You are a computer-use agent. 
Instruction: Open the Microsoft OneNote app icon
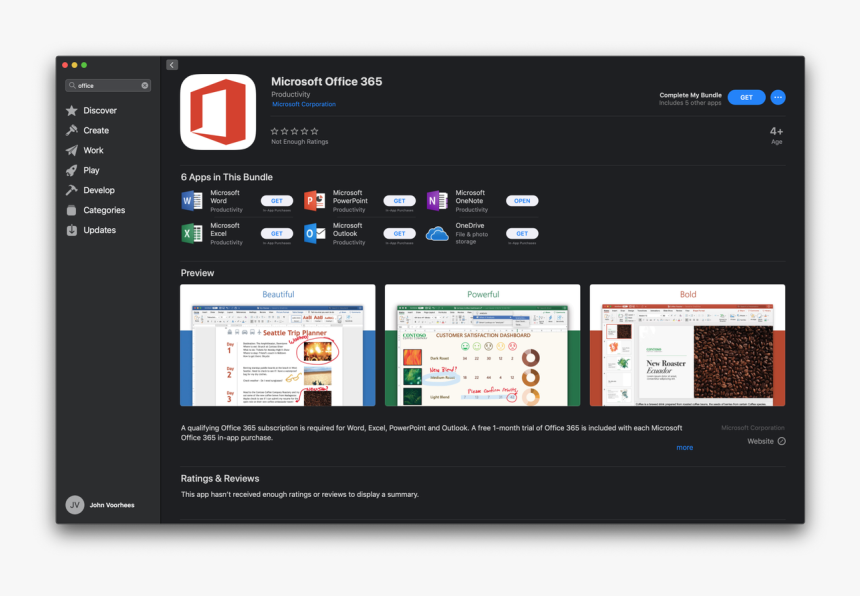coord(437,201)
